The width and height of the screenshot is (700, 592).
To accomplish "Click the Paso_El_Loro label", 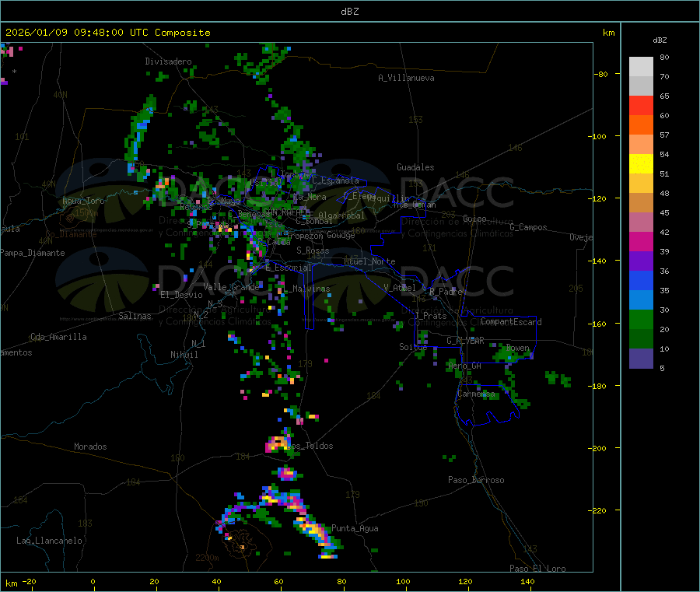I will [x=538, y=569].
